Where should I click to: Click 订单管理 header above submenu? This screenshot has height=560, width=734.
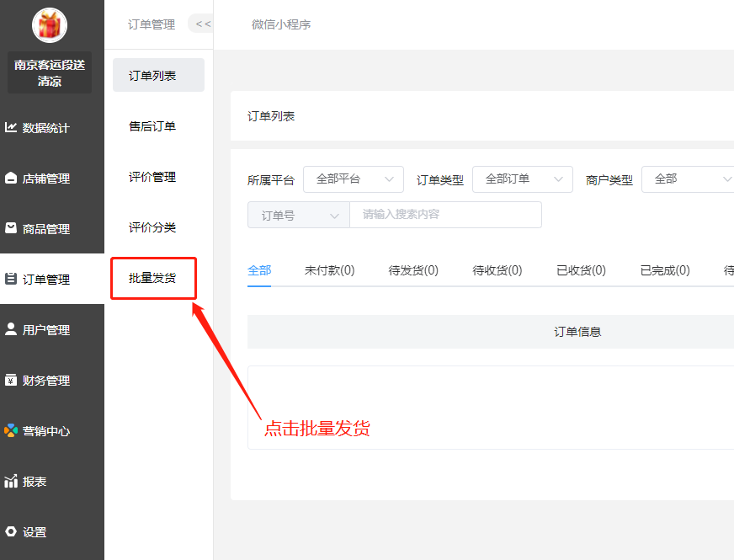click(152, 24)
